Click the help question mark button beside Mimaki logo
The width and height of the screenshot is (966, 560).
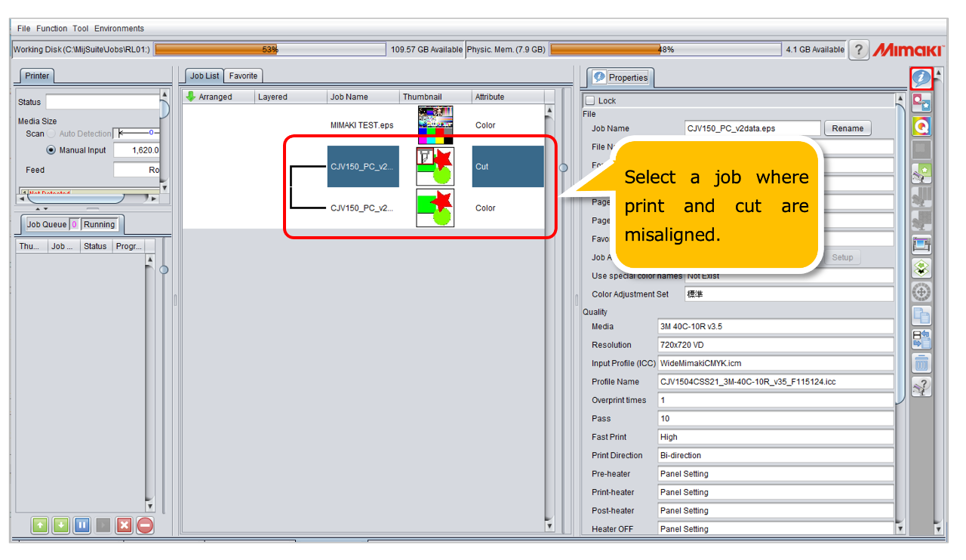click(858, 50)
